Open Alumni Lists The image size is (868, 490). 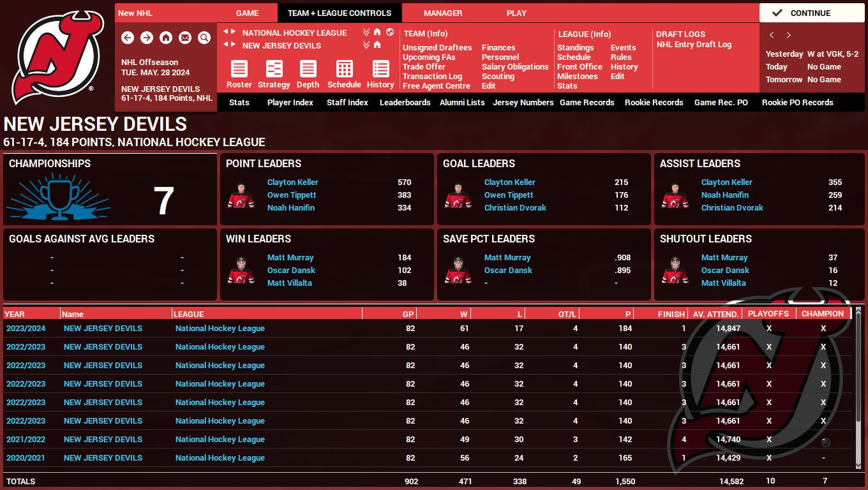(x=462, y=102)
